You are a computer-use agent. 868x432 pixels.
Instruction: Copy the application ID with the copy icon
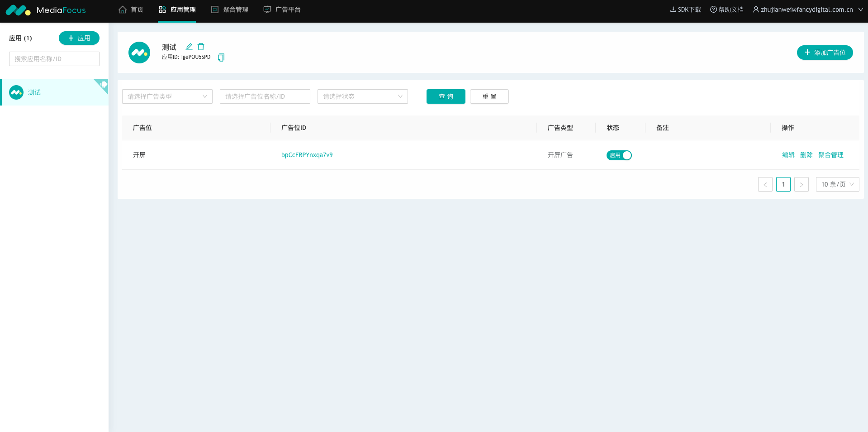click(x=221, y=58)
